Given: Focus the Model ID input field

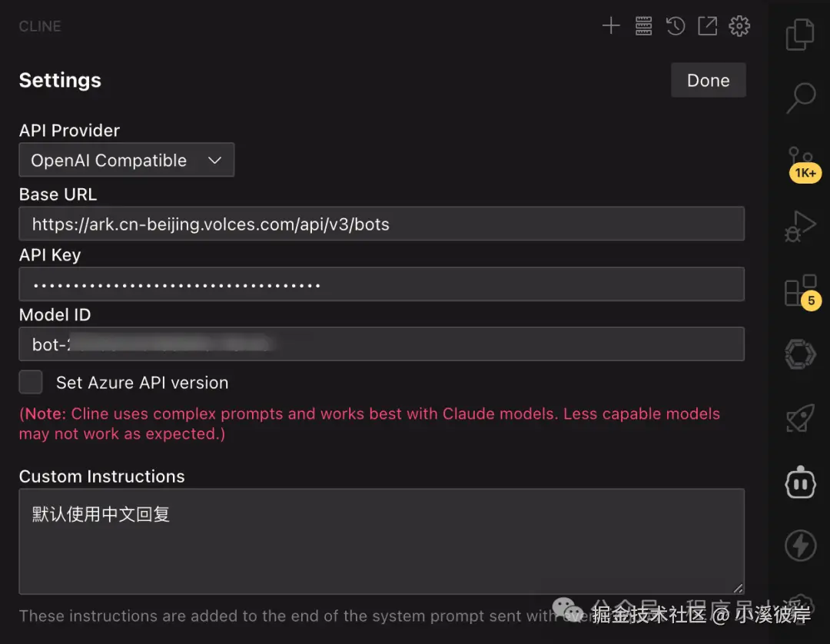Looking at the screenshot, I should point(382,344).
